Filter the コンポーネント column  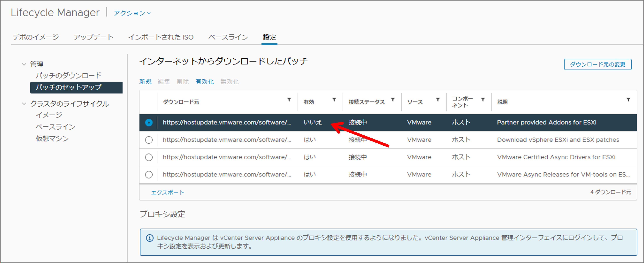tap(483, 99)
